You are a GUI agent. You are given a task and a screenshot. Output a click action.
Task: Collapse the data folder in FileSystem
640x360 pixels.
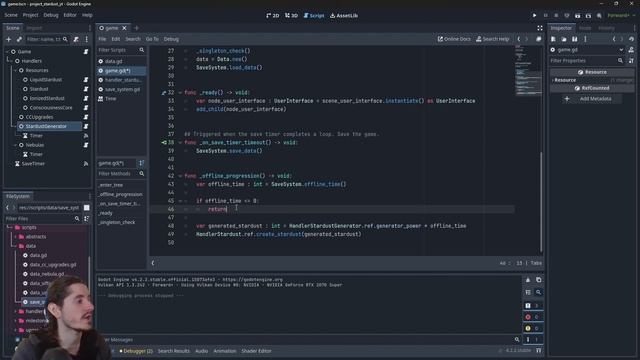[x=16, y=246]
